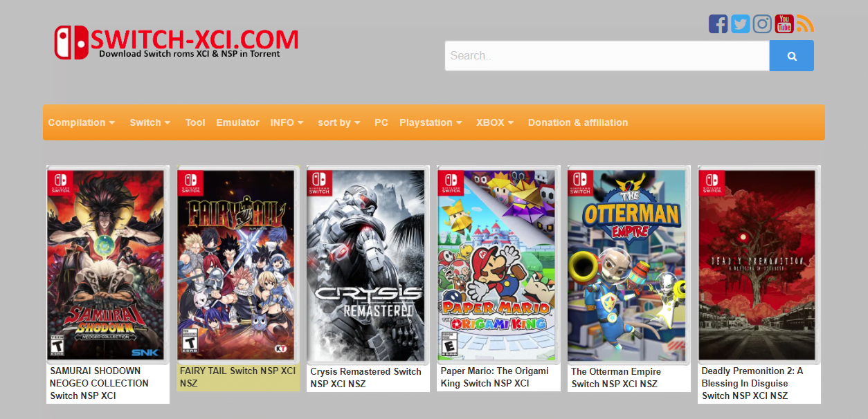Open The Otterman Empire cover thumbnail

coord(629,265)
